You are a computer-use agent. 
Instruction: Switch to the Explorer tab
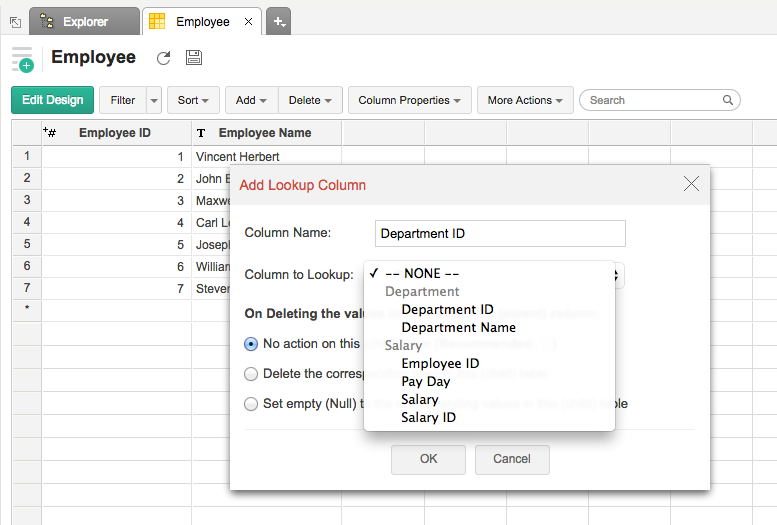[84, 21]
